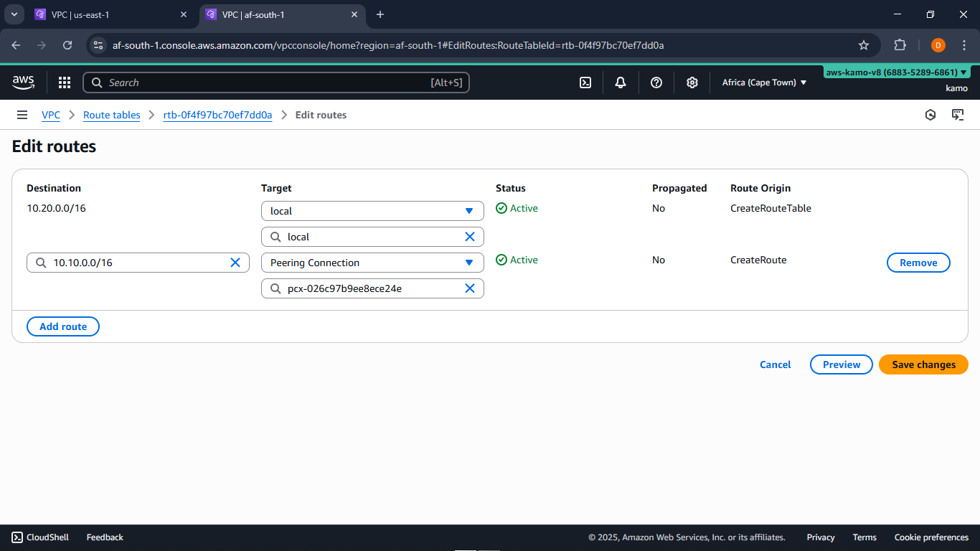
Task: Click the AWS logo to go to console home
Action: 23,83
